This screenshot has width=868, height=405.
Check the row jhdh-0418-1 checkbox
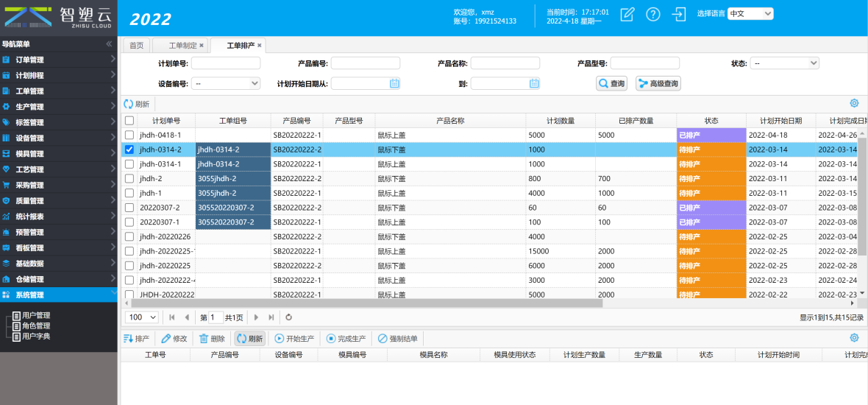point(129,135)
